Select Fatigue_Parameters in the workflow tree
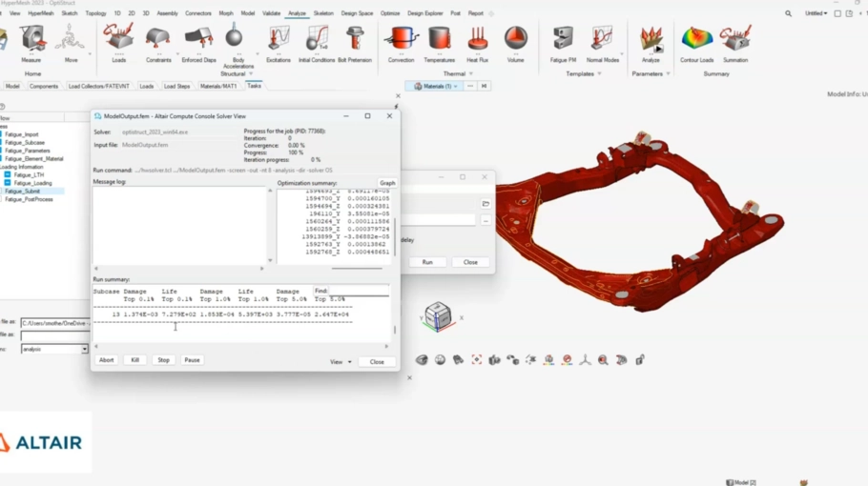 tap(28, 151)
